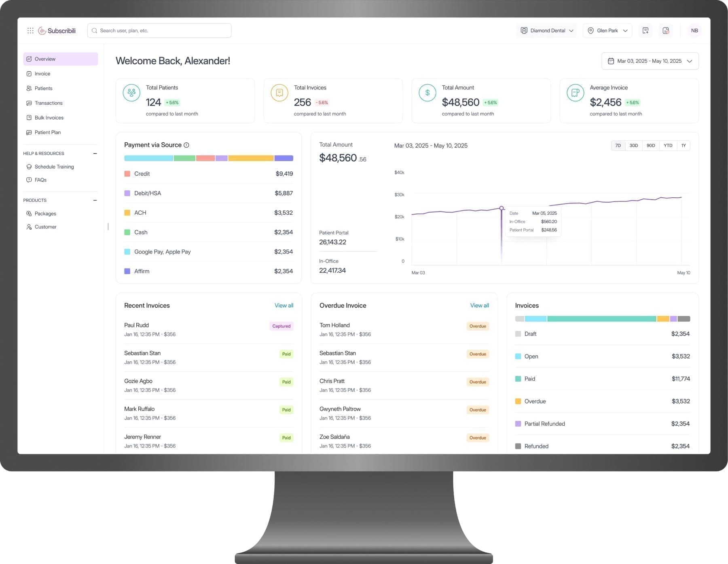Click the Average Invoice card icon
The image size is (728, 564).
tap(576, 93)
